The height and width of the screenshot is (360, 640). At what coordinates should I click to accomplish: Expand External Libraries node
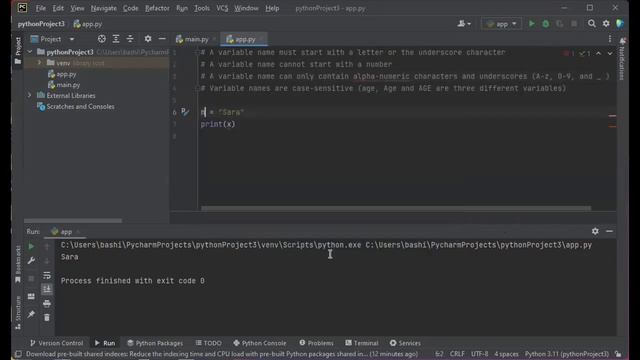(x=29, y=96)
